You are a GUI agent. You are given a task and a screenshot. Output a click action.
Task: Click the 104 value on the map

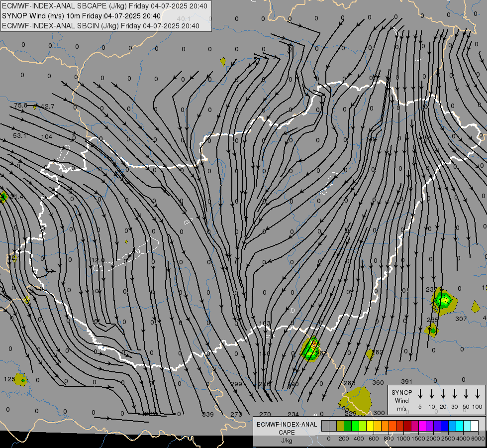(x=47, y=136)
